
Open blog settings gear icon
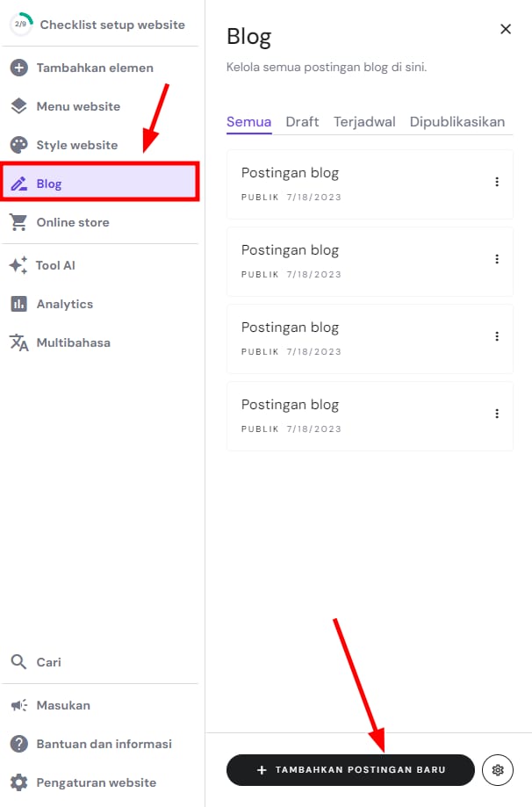pos(498,770)
